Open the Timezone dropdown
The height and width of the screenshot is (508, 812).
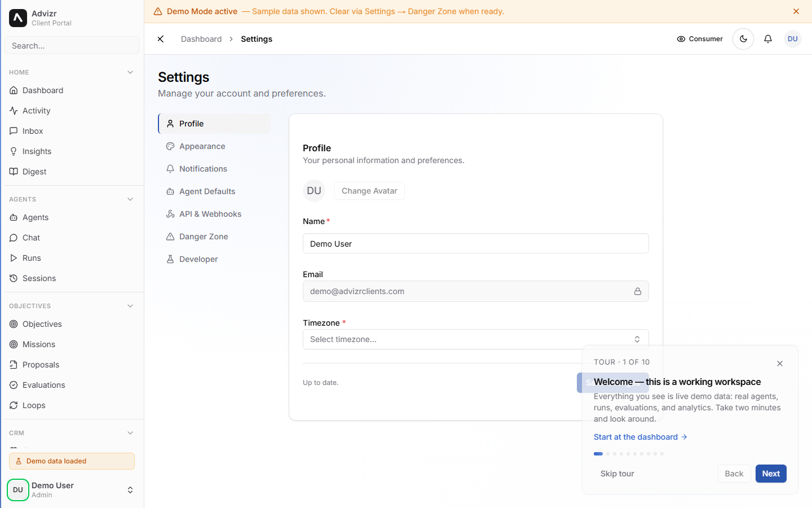click(x=476, y=339)
